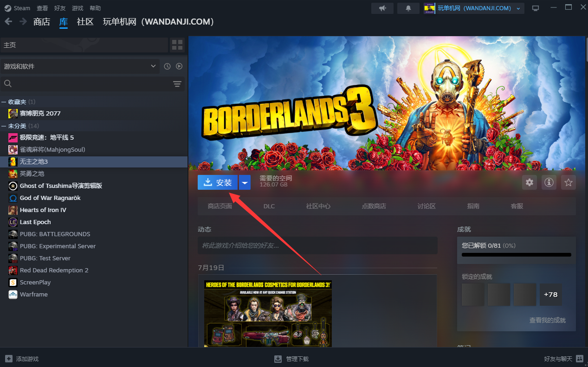This screenshot has height=367, width=588.
Task: Click the achievement unlock progress bar
Action: [516, 254]
